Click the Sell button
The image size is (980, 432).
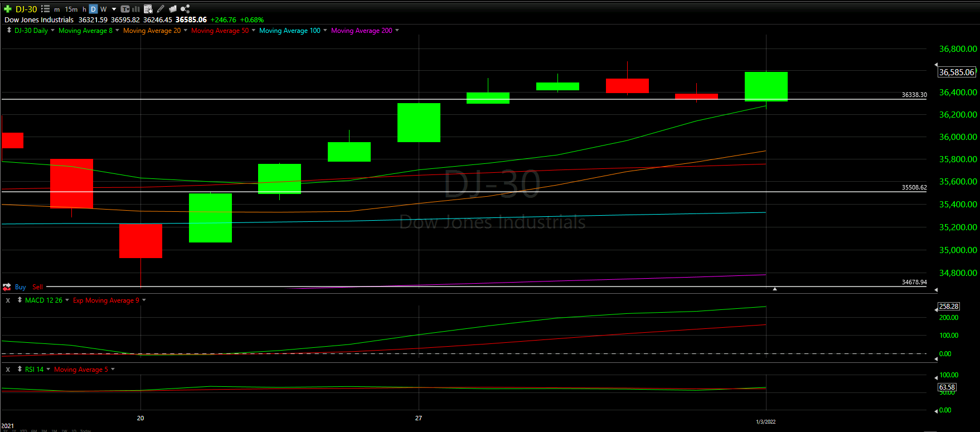pos(37,287)
